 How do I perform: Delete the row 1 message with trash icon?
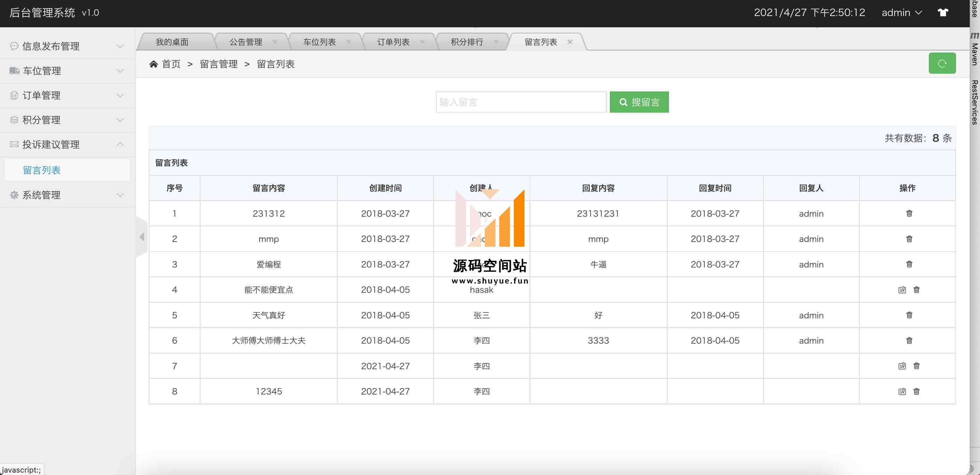click(909, 213)
